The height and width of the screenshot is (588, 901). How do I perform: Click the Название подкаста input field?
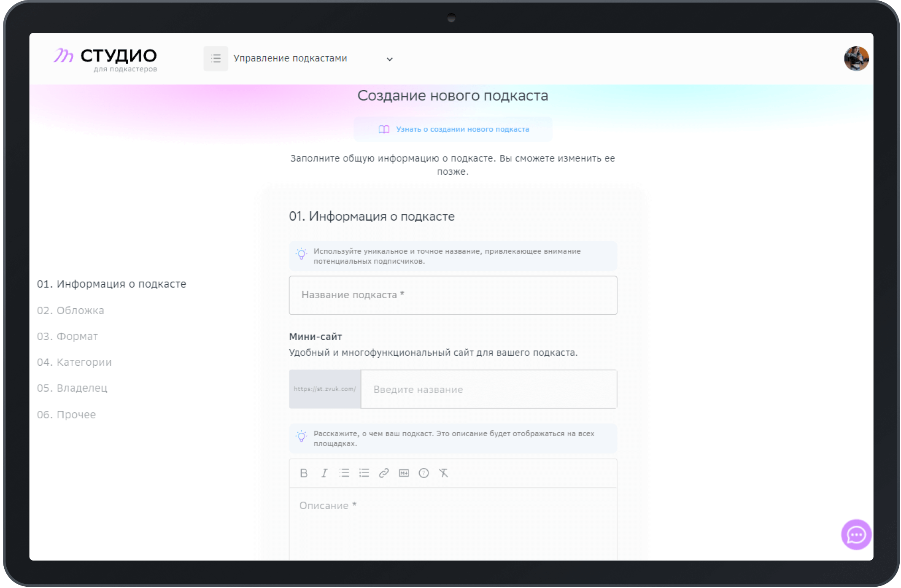453,295
